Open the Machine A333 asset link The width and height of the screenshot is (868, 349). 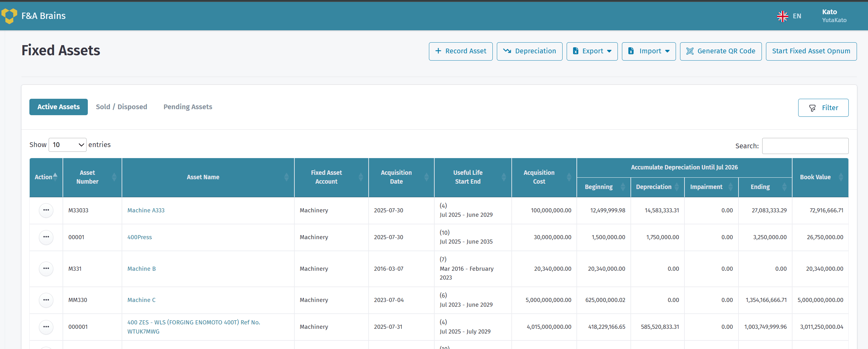pyautogui.click(x=146, y=210)
